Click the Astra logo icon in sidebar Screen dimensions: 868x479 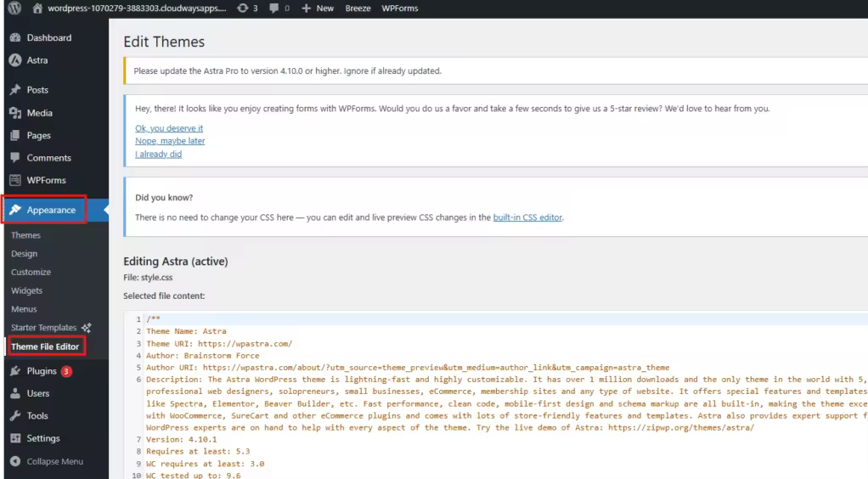click(15, 59)
